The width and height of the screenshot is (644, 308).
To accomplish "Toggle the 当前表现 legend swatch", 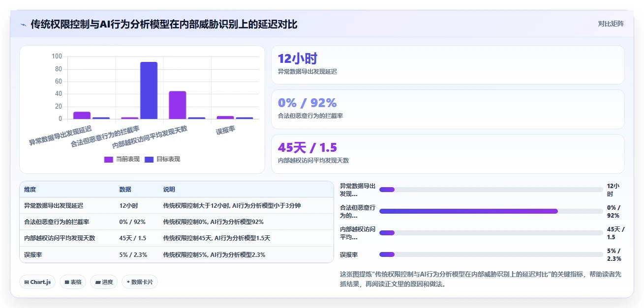I will pos(108,159).
